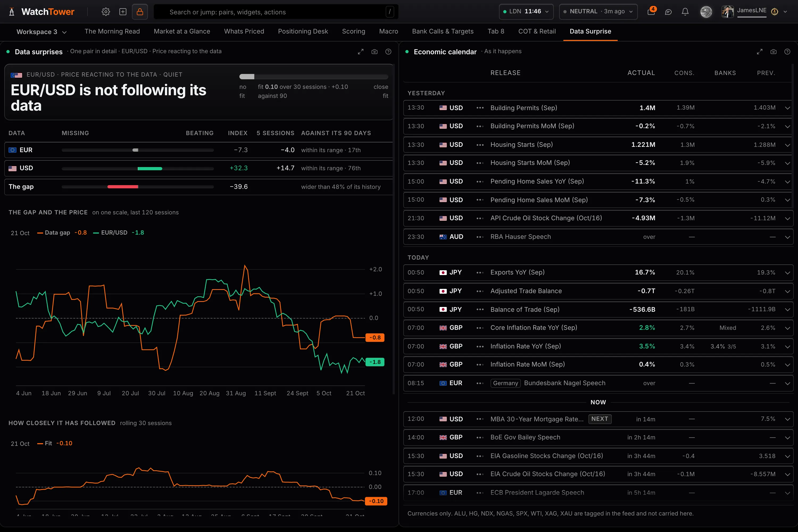Open options dots for Adjusted Trade Balance

click(480, 292)
